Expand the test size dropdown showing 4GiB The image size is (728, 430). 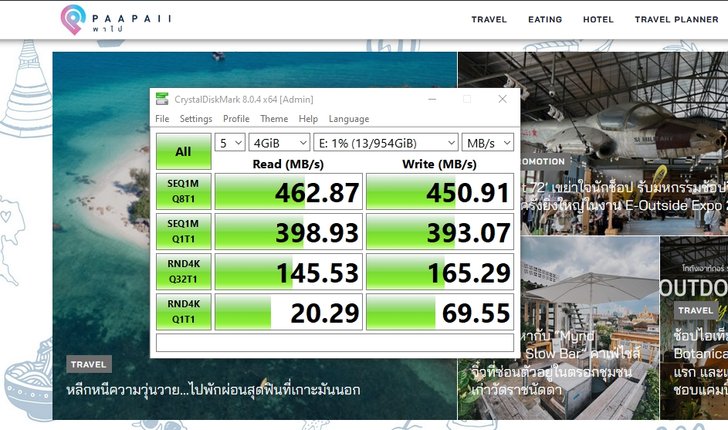[x=279, y=143]
